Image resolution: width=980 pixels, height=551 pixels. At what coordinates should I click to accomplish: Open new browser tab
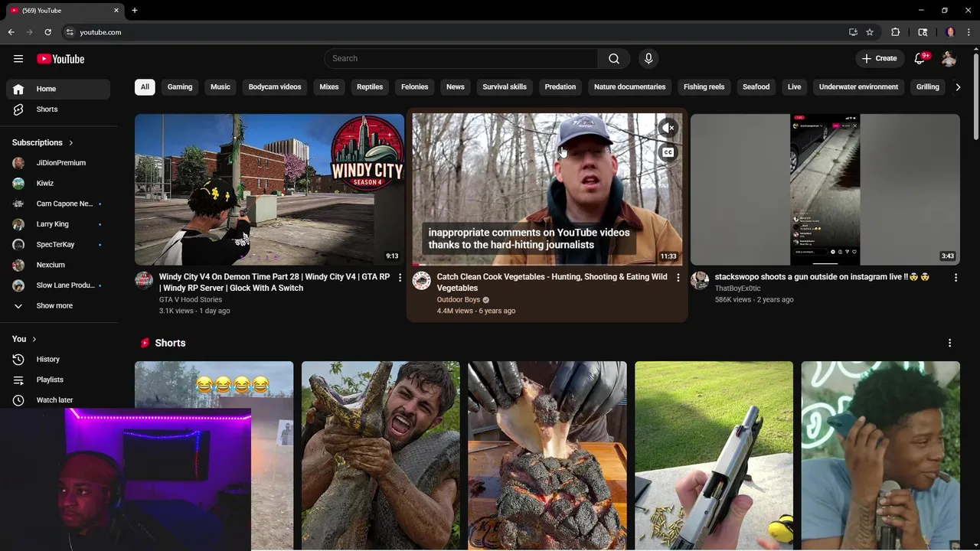pos(135,10)
